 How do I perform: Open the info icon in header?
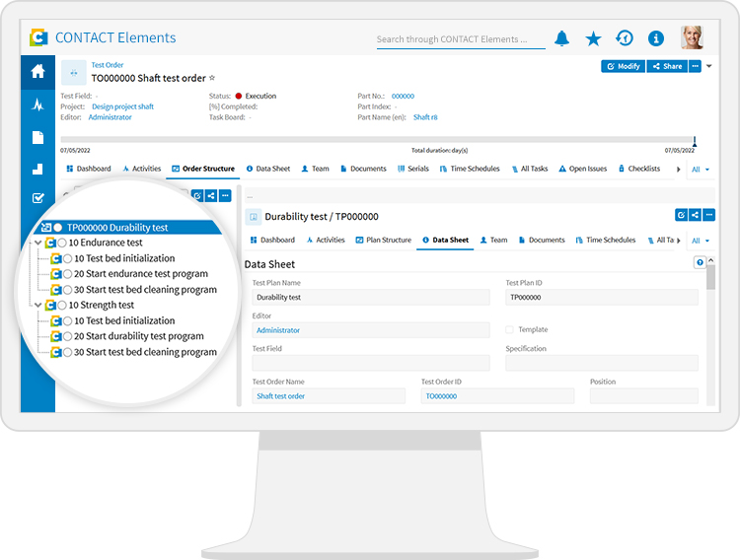click(656, 38)
